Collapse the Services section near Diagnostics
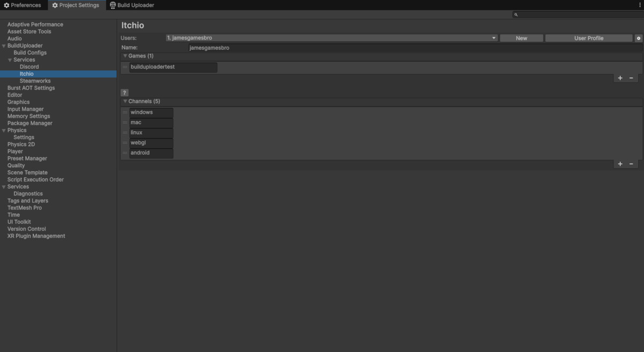The height and width of the screenshot is (352, 644). (x=3, y=186)
